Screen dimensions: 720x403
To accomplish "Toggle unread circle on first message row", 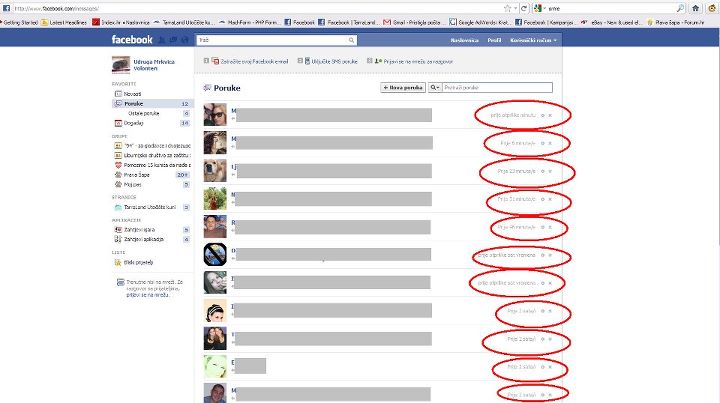I will [541, 115].
